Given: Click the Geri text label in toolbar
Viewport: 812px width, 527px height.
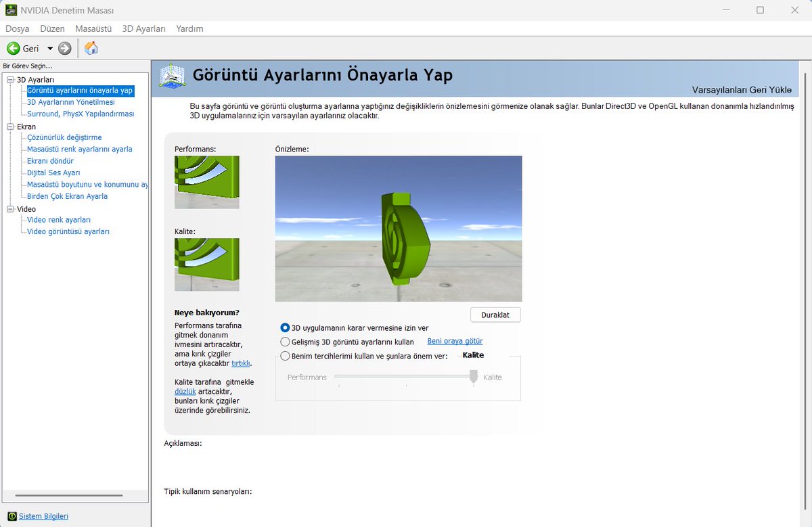Looking at the screenshot, I should click(x=31, y=49).
